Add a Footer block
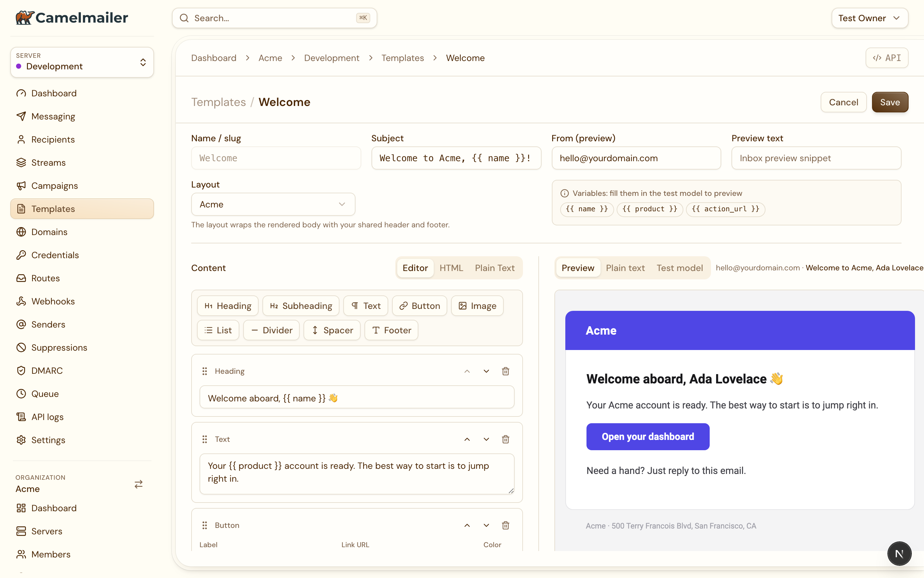Viewport: 924px width, 578px height. tap(391, 330)
